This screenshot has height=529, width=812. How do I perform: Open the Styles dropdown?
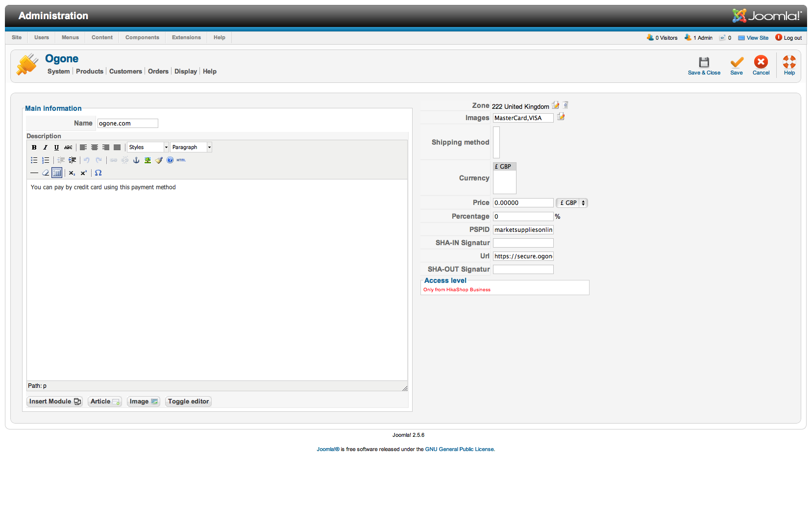click(x=148, y=147)
